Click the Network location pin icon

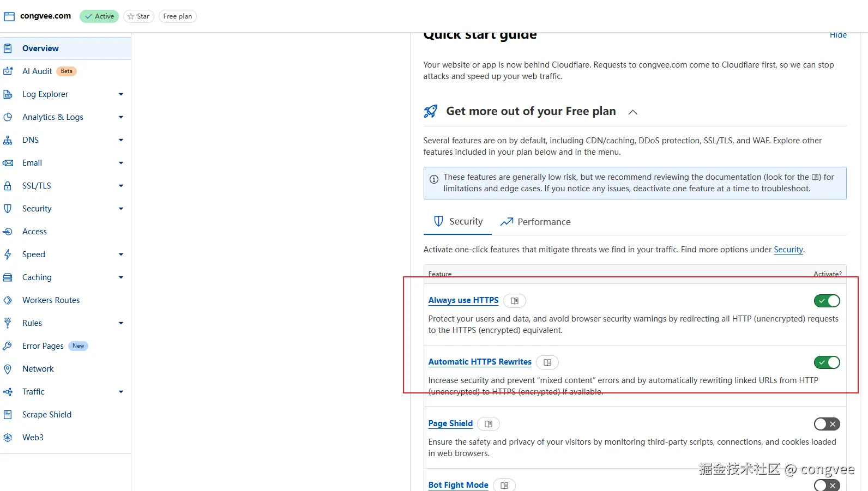(8, 369)
